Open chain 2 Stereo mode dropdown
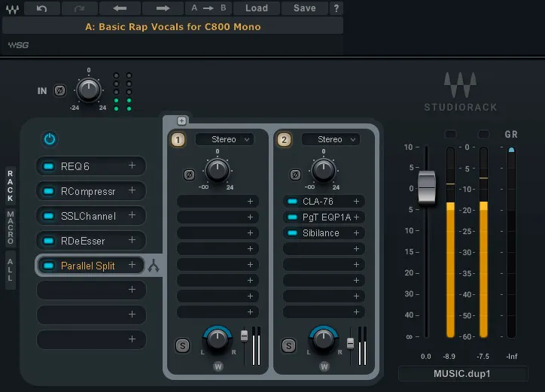545x392 pixels. 330,139
